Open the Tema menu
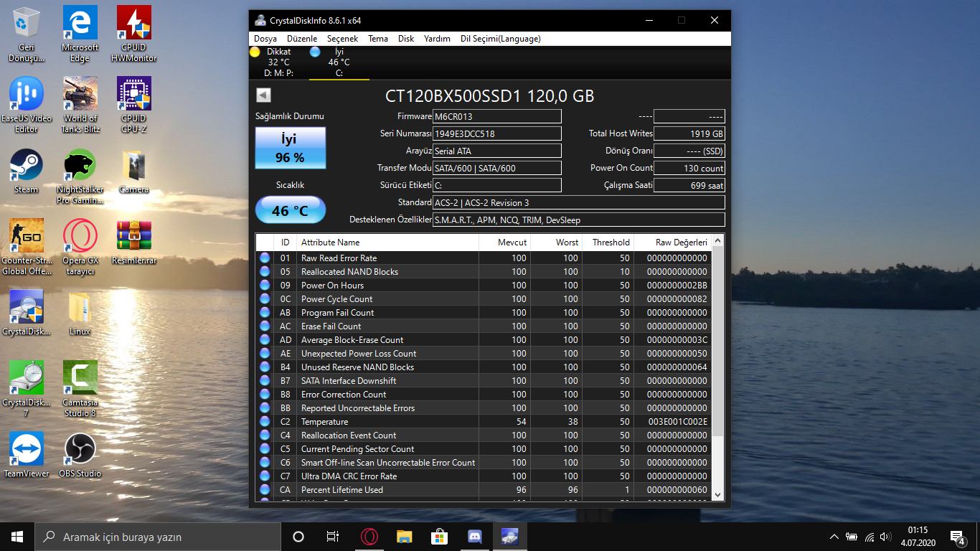 coord(378,39)
